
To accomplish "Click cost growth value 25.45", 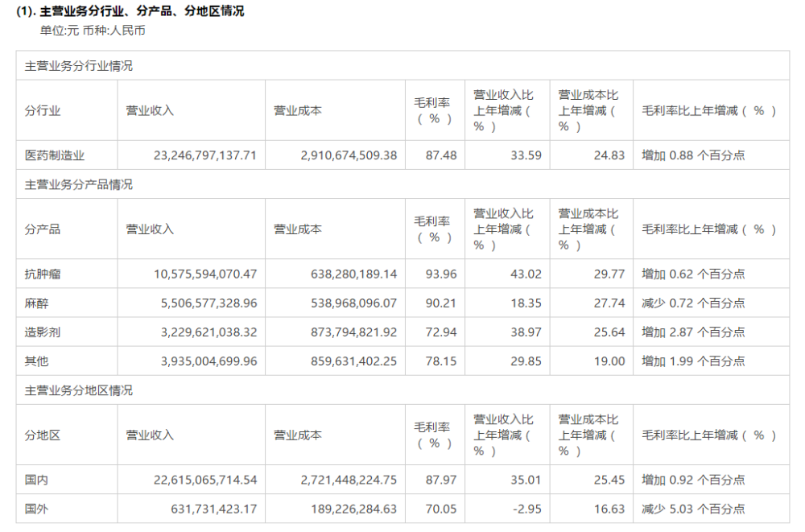I will [609, 480].
